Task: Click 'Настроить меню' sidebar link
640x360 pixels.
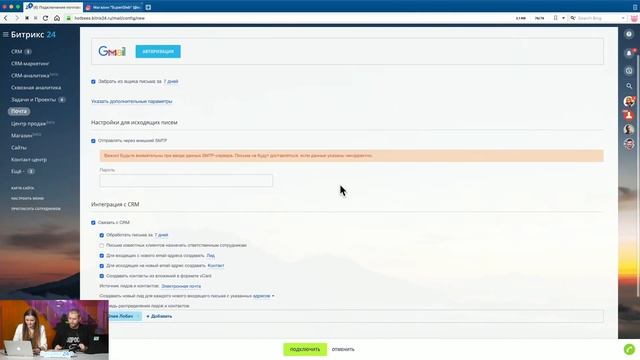Action: [x=27, y=198]
